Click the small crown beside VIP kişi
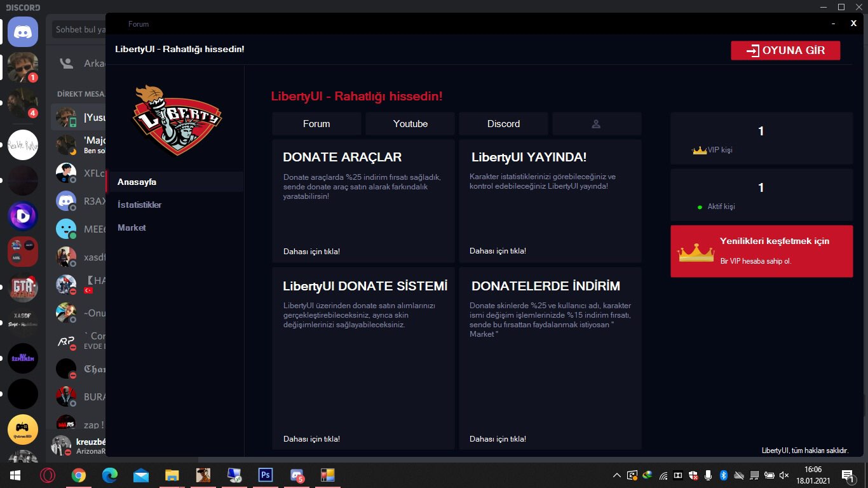This screenshot has height=488, width=868. [700, 151]
